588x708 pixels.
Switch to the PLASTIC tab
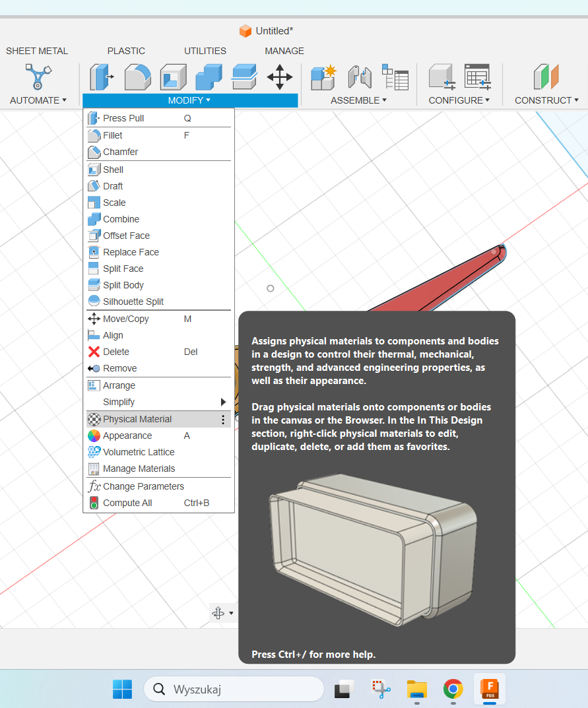click(x=126, y=51)
